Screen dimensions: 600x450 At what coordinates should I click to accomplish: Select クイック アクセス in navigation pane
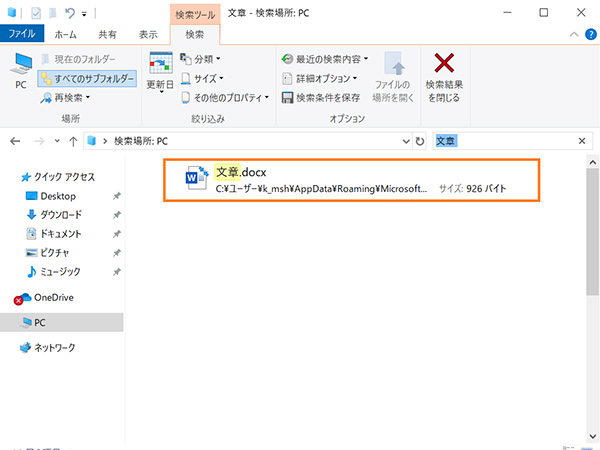(58, 177)
